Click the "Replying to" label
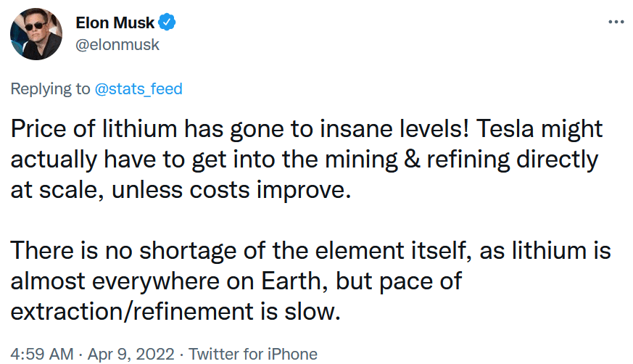This screenshot has width=633, height=364. point(50,88)
